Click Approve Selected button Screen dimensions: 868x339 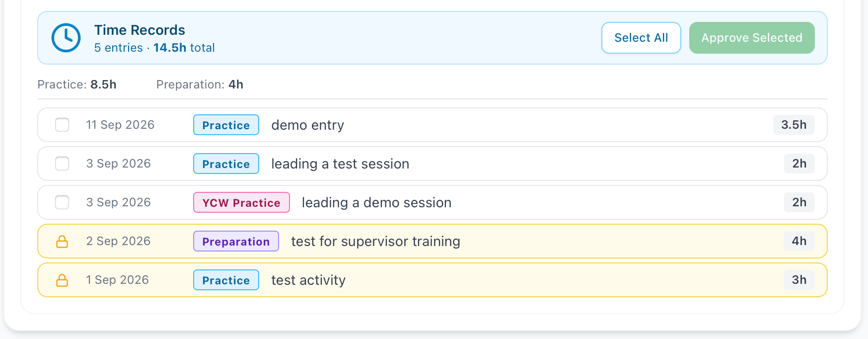pos(752,38)
